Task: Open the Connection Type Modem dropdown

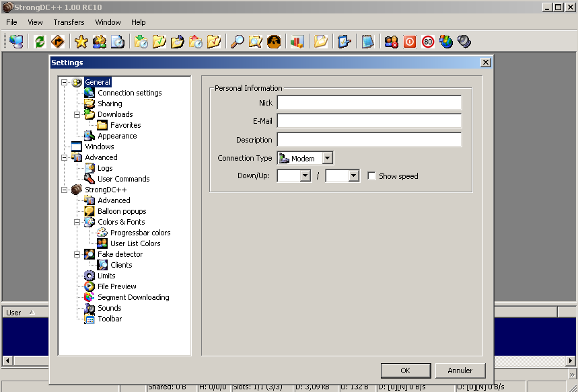Action: [327, 158]
